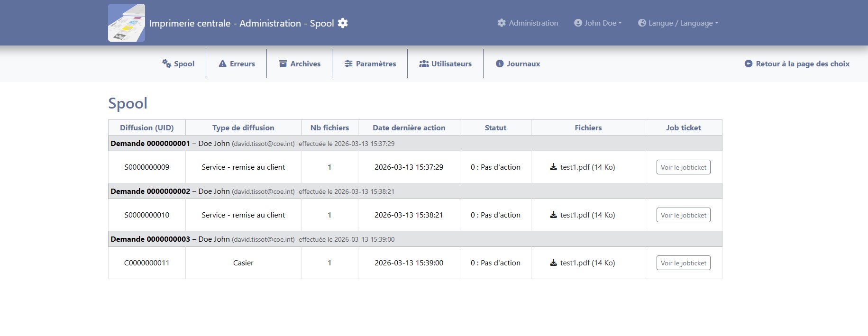Go to the Archives tab
Screen dimensions: 868x336
coord(300,64)
